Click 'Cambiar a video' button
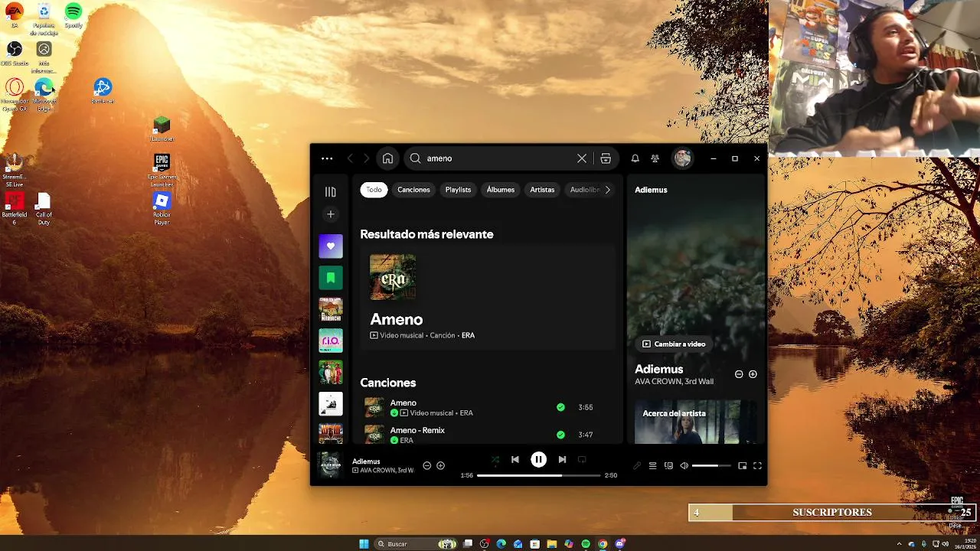Screen dimensions: 980x551 (x=674, y=344)
